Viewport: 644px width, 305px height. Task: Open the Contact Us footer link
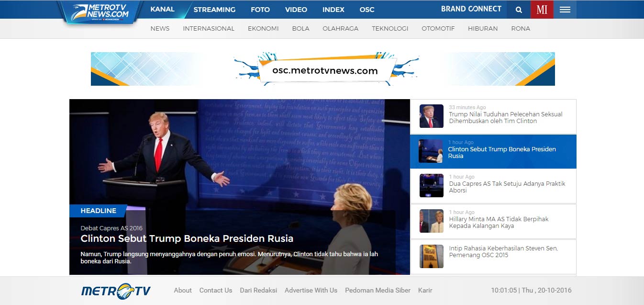point(216,290)
